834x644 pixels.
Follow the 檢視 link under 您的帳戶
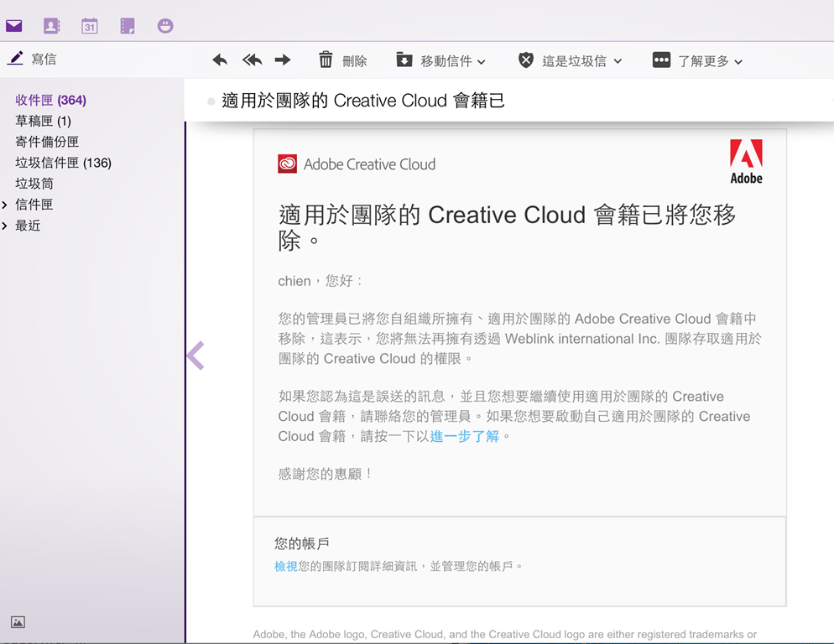tap(285, 566)
